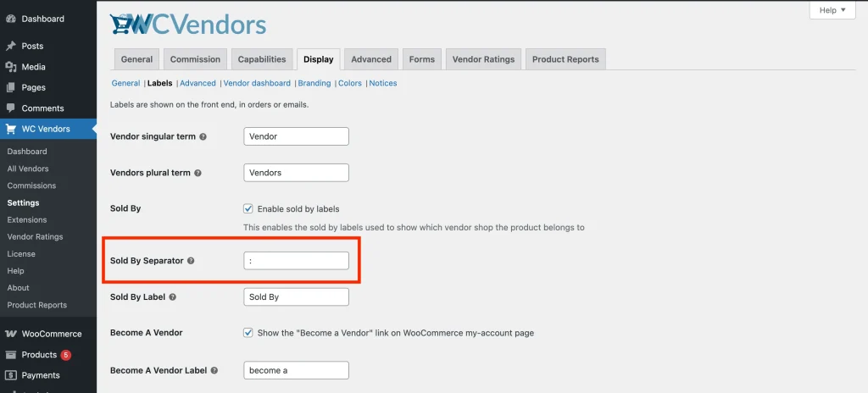This screenshot has height=393, width=868.
Task: Open the Help dropdown at top right
Action: (x=832, y=10)
